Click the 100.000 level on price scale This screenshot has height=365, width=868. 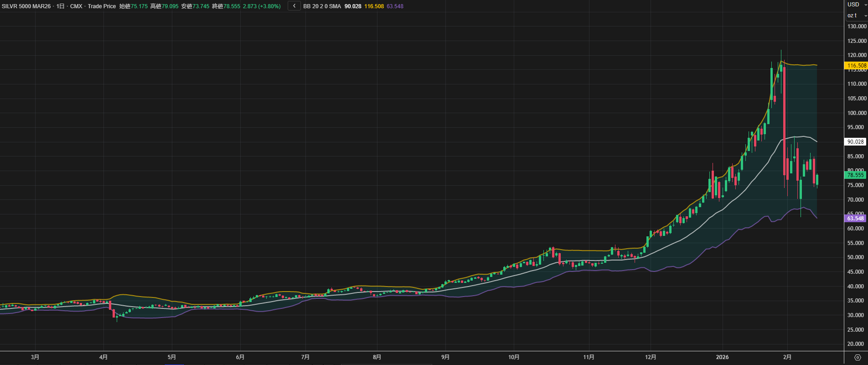[857, 113]
